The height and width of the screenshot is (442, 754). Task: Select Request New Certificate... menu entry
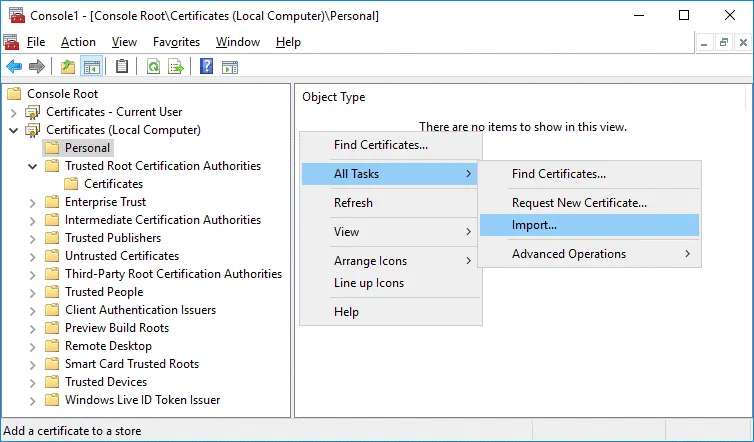coord(579,202)
